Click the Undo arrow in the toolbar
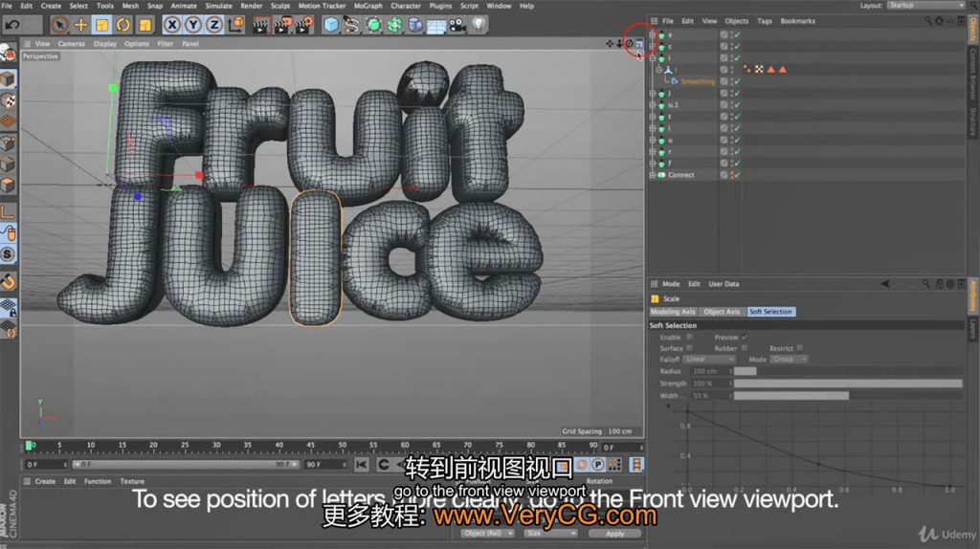The height and width of the screenshot is (549, 980). click(x=13, y=24)
